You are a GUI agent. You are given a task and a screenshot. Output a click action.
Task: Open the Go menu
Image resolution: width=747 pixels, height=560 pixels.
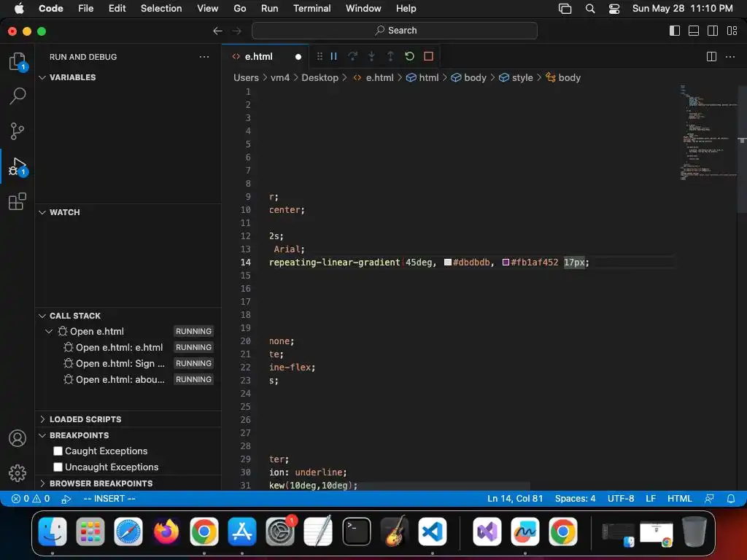coord(239,9)
